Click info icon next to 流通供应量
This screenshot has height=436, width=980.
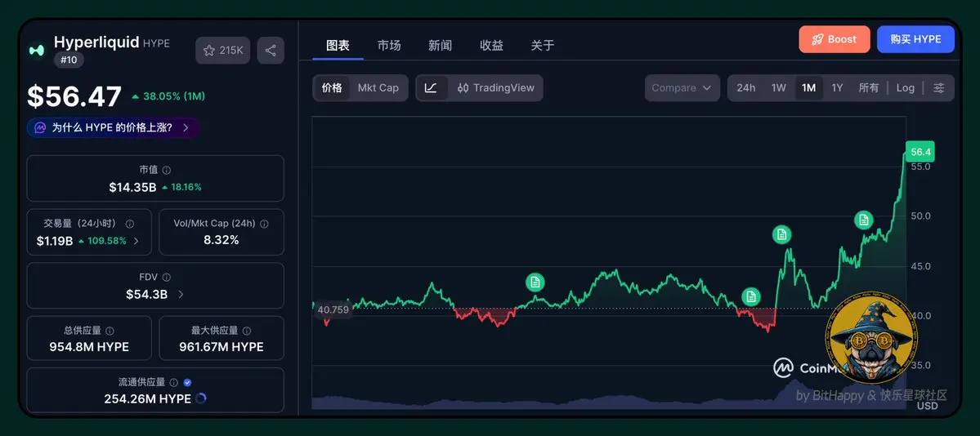point(174,382)
